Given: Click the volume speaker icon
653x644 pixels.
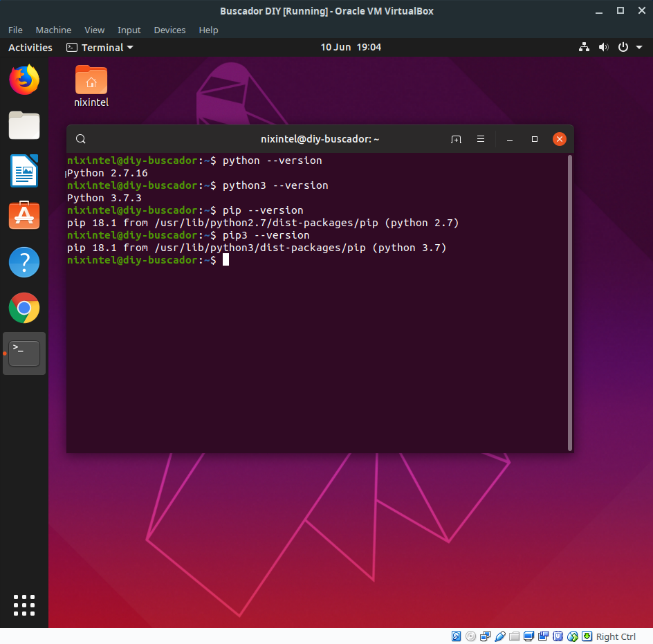Looking at the screenshot, I should [x=603, y=48].
